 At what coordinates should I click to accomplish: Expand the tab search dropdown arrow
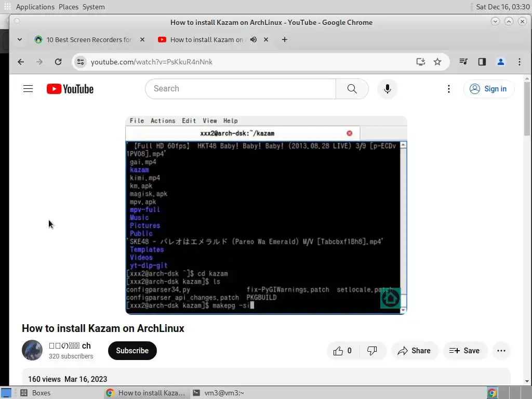(x=20, y=39)
